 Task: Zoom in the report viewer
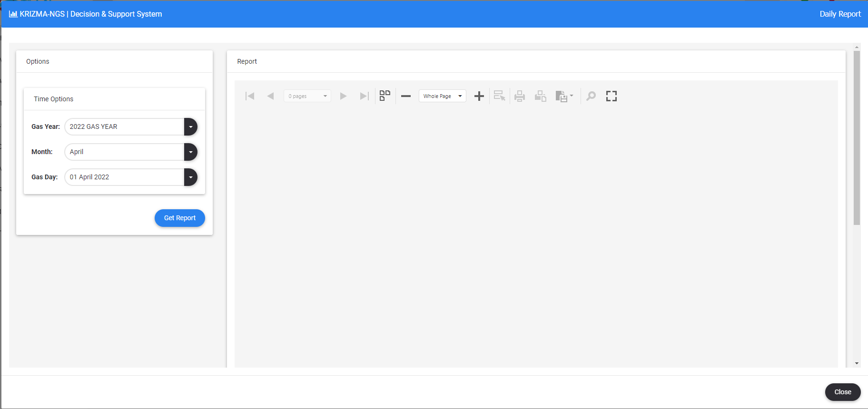point(479,96)
